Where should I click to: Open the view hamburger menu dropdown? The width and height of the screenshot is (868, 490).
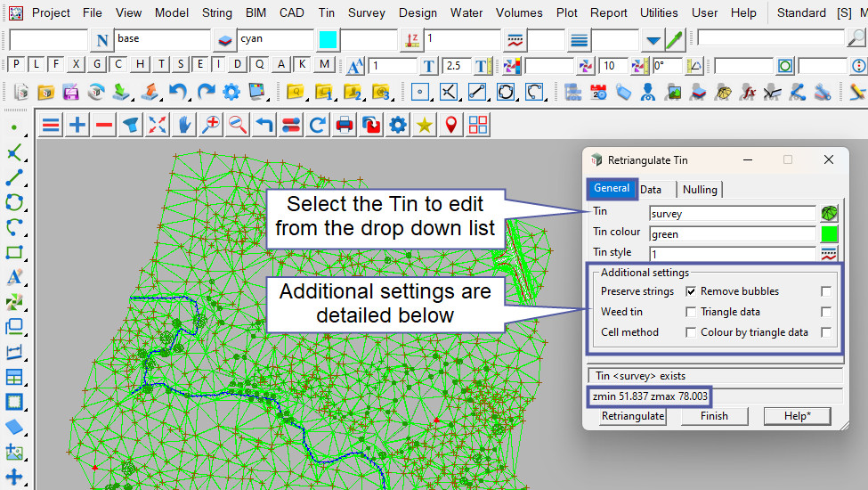click(x=51, y=126)
